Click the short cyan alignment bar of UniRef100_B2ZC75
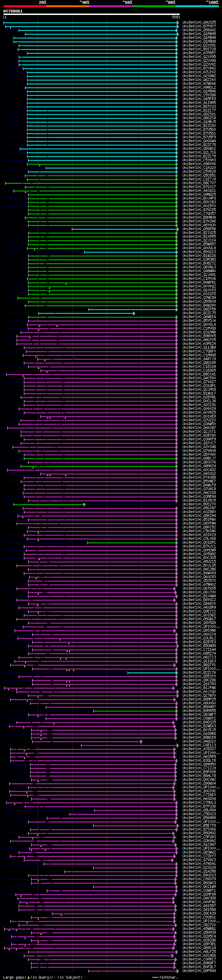Screen dimensions: 222x980 [x=86, y=313]
